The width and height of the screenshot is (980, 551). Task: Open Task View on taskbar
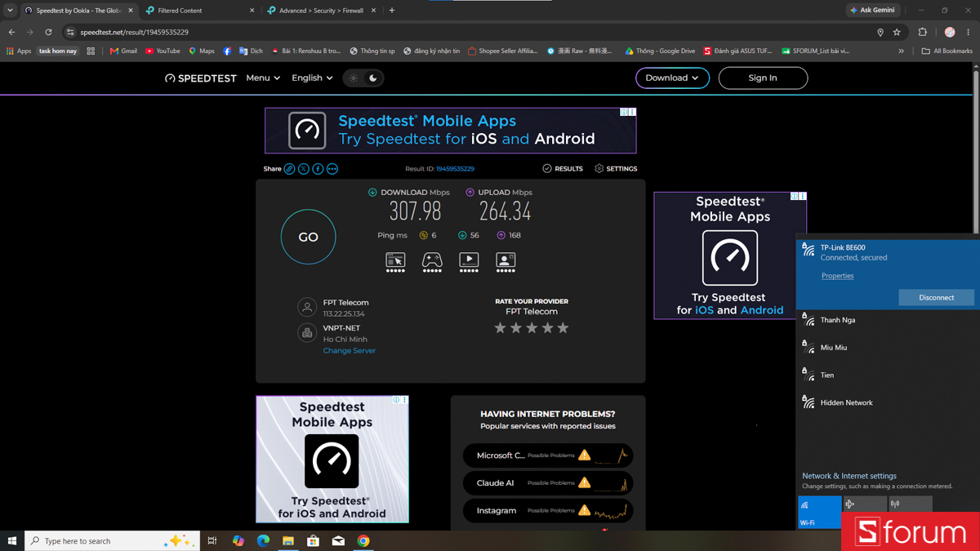coord(212,540)
